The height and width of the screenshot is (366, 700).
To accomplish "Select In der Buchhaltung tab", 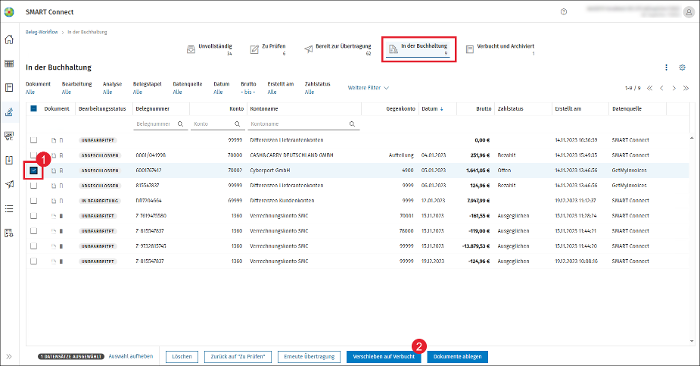I will [x=418, y=49].
